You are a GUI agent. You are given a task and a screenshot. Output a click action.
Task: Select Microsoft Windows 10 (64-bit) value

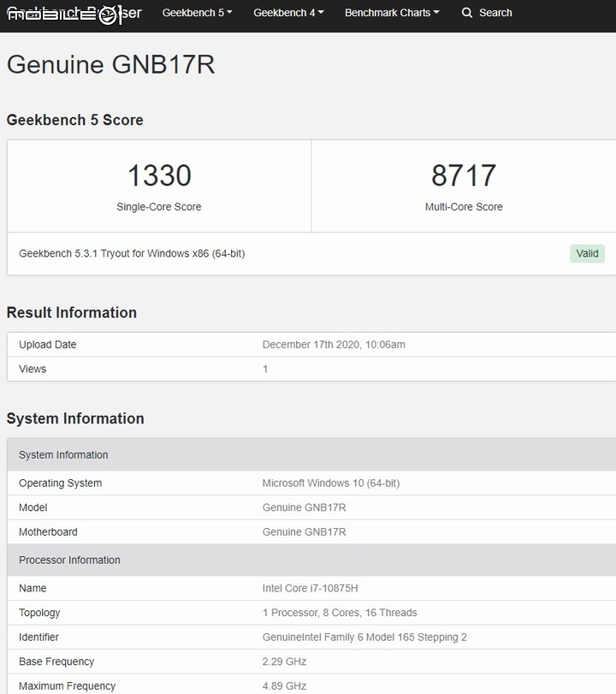point(331,483)
